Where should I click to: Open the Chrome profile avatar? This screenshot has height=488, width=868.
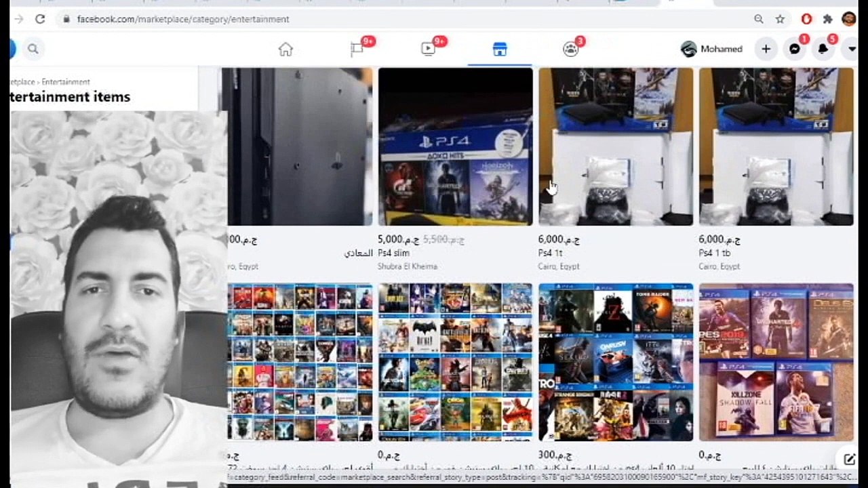click(849, 19)
